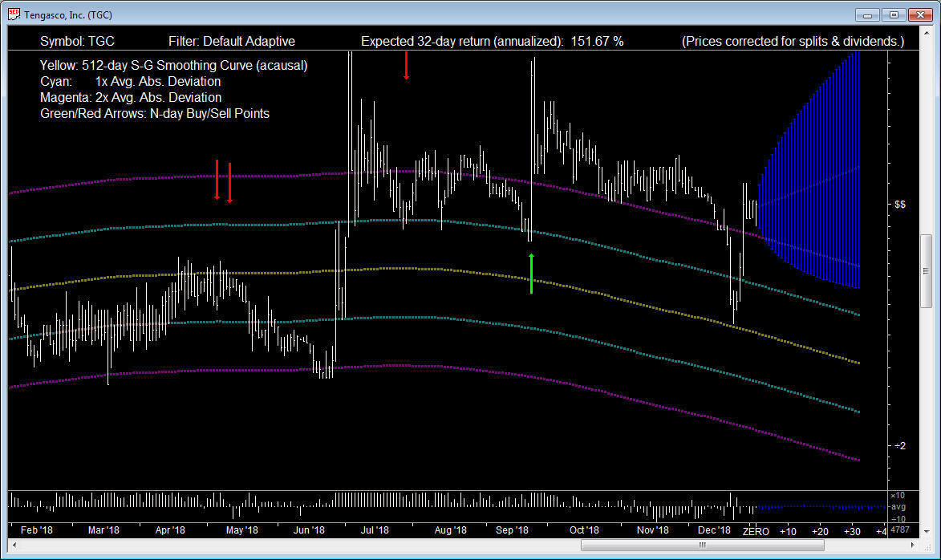Click the '$$' price axis label
The height and width of the screenshot is (560, 941).
coord(899,205)
